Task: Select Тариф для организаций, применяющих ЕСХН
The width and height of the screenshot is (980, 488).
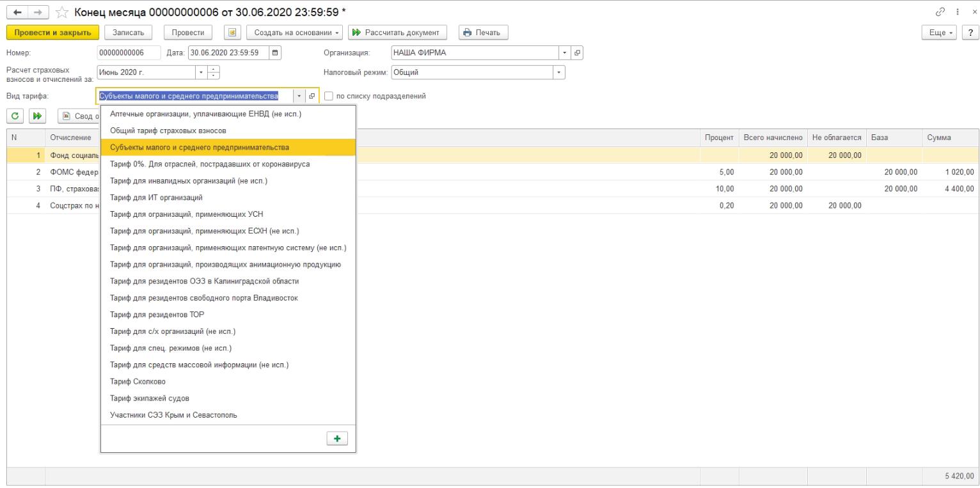Action: point(228,231)
